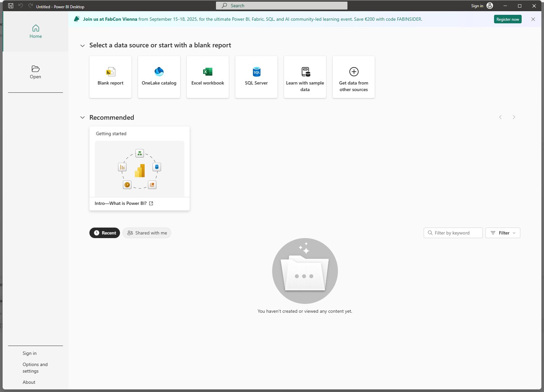Open Get data from other sources
This screenshot has height=392, width=544.
pos(354,77)
